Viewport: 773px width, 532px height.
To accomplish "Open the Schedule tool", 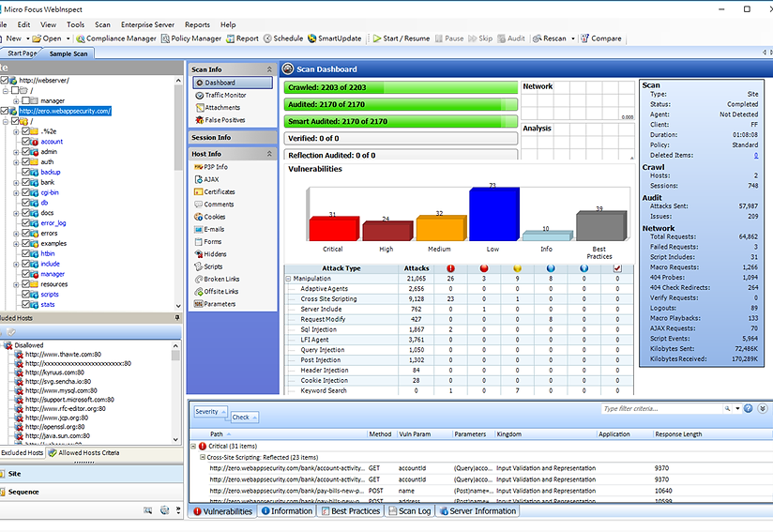I will [x=283, y=38].
